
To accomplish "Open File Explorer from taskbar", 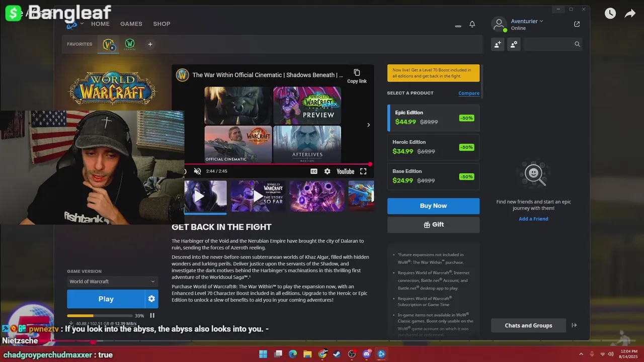I will click(307, 354).
